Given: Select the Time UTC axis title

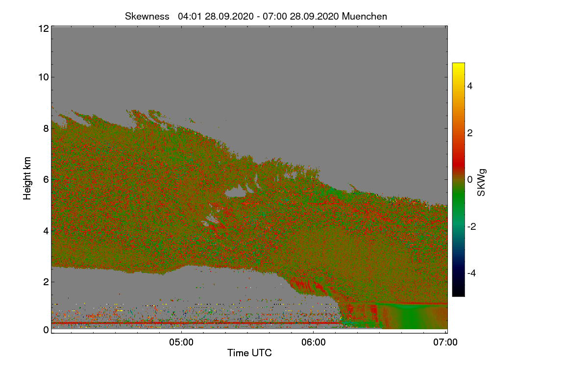Looking at the screenshot, I should click(x=249, y=353).
